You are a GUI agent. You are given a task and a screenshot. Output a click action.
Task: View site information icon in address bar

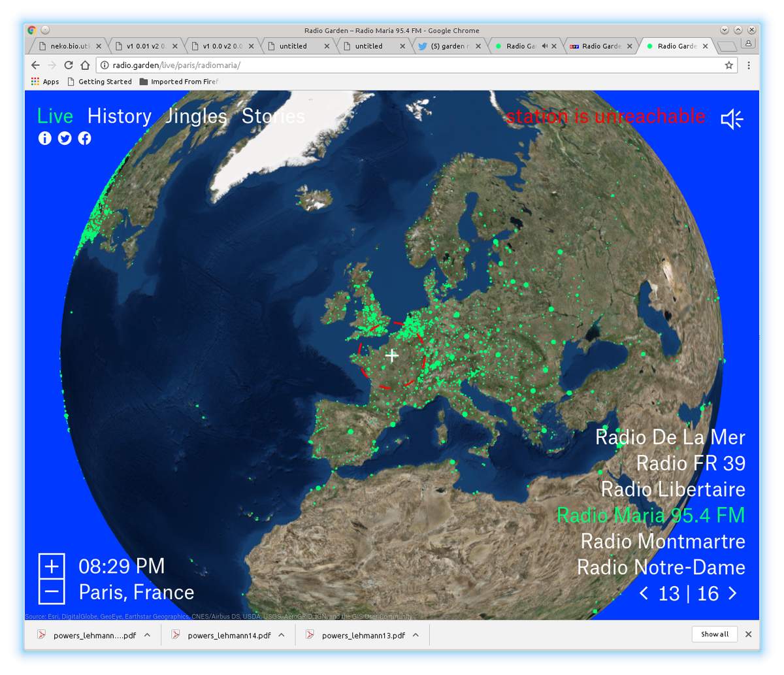click(x=105, y=65)
